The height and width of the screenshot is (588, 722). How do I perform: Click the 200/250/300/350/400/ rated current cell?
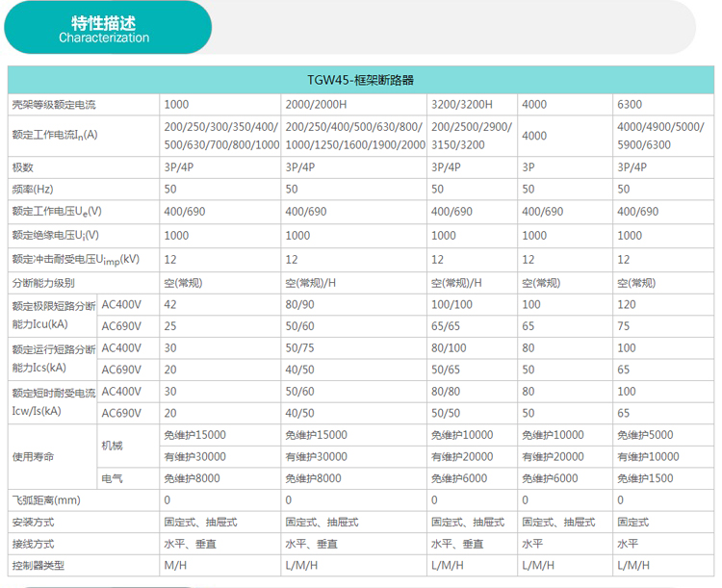[x=221, y=136]
